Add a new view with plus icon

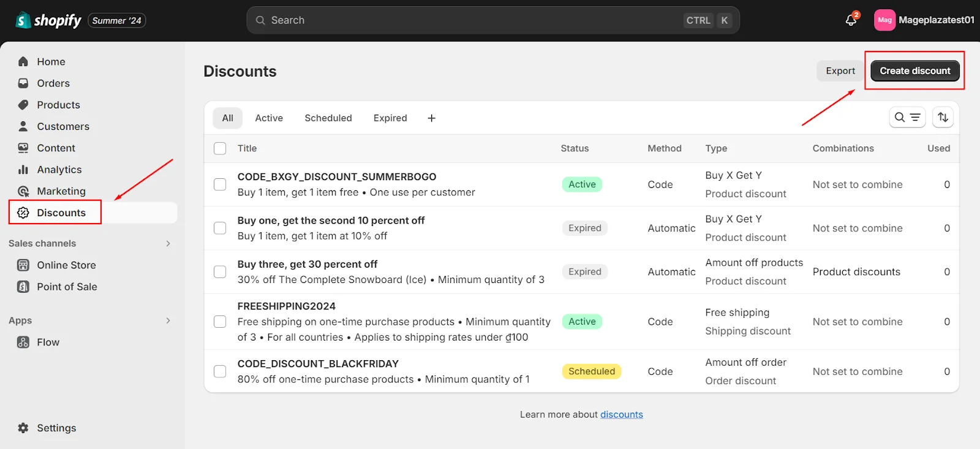[431, 118]
